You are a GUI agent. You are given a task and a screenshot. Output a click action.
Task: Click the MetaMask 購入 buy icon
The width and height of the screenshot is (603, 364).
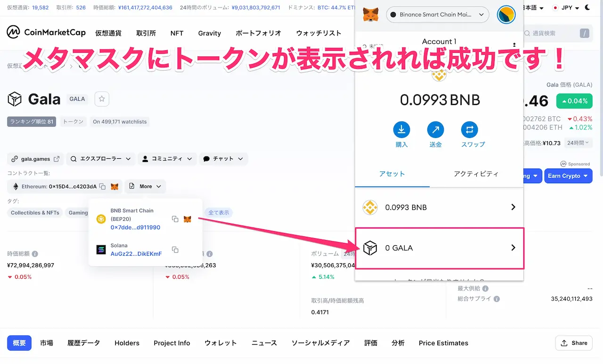(401, 129)
